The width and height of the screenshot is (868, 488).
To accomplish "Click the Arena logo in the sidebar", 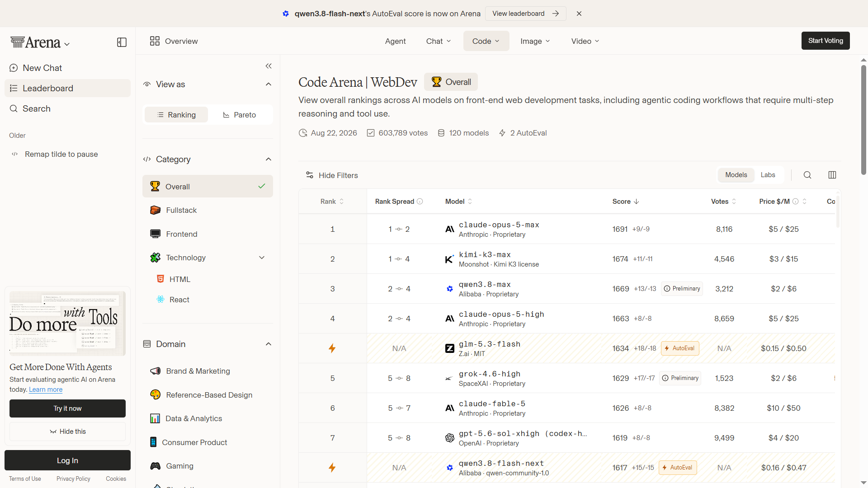I will click(x=36, y=42).
